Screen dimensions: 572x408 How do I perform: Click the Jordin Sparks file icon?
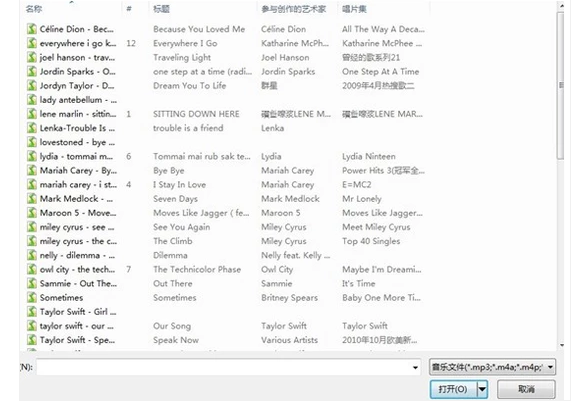click(32, 72)
